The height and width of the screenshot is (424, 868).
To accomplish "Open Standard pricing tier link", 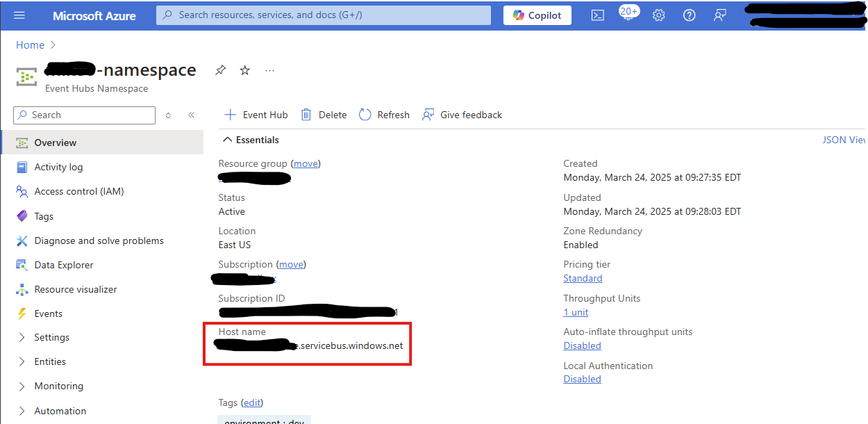I will [x=583, y=278].
